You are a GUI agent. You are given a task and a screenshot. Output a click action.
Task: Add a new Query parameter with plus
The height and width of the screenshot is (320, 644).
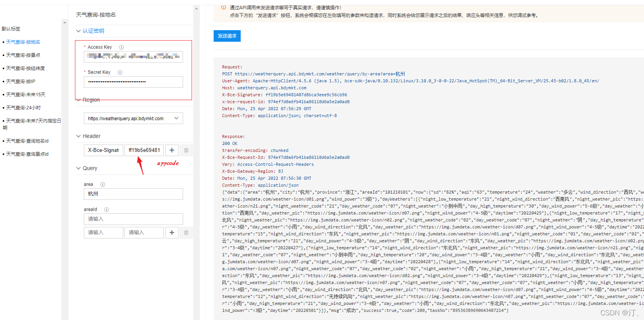click(172, 232)
